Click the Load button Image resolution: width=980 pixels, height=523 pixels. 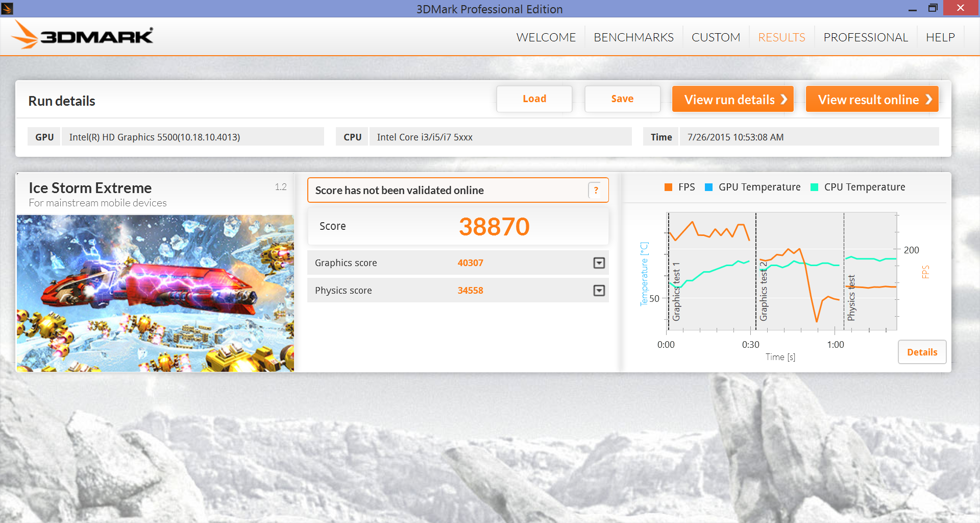534,99
